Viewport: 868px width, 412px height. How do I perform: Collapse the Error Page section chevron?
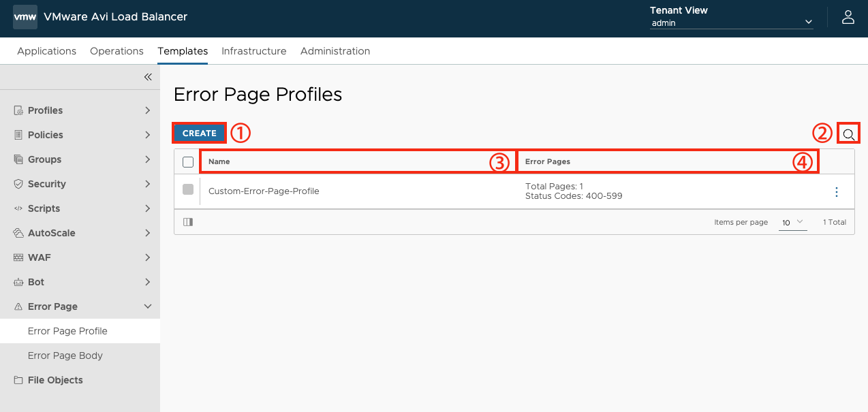pyautogui.click(x=148, y=306)
